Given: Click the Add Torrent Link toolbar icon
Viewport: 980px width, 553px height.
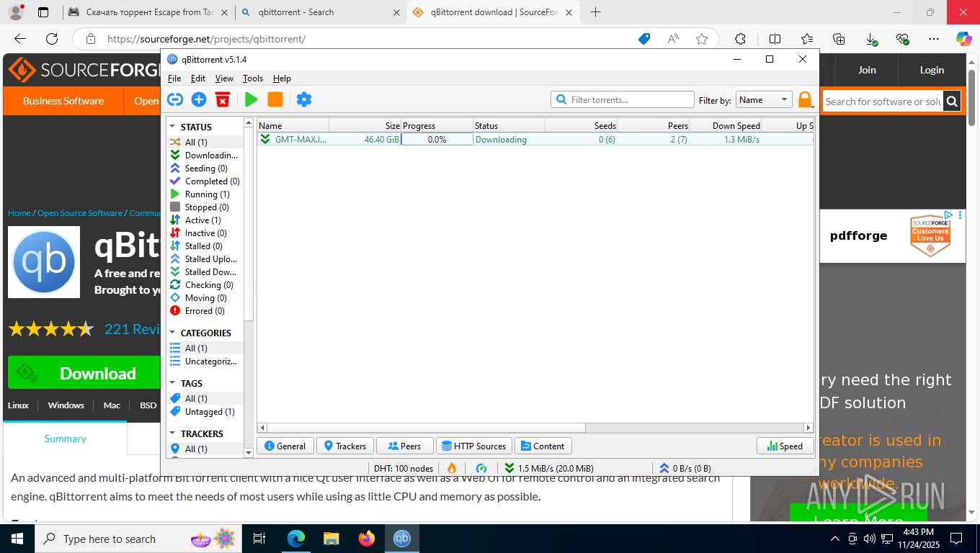Looking at the screenshot, I should [175, 99].
